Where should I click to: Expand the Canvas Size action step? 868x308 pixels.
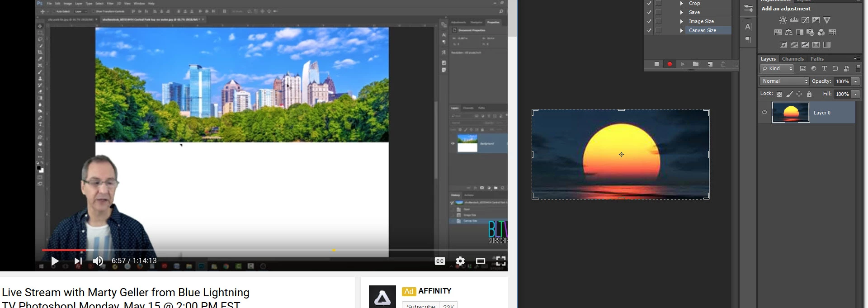tap(682, 30)
